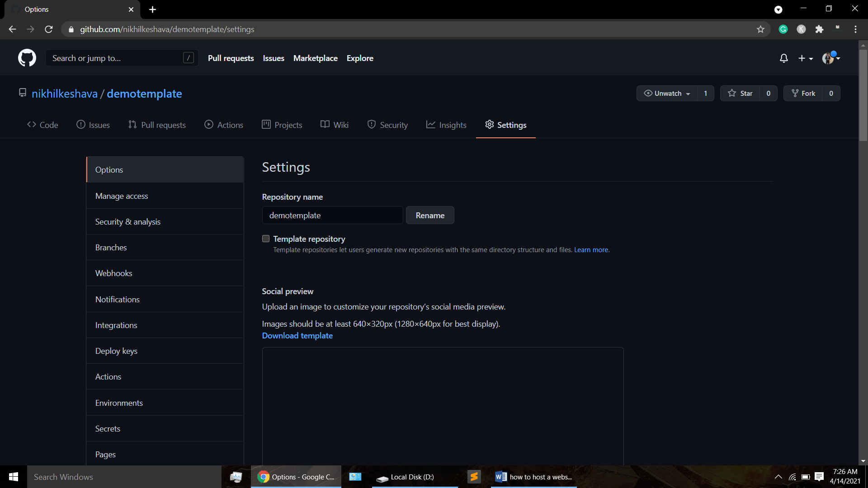Click the forks count 0 beside Fork
This screenshot has width=868, height=488.
click(x=831, y=94)
